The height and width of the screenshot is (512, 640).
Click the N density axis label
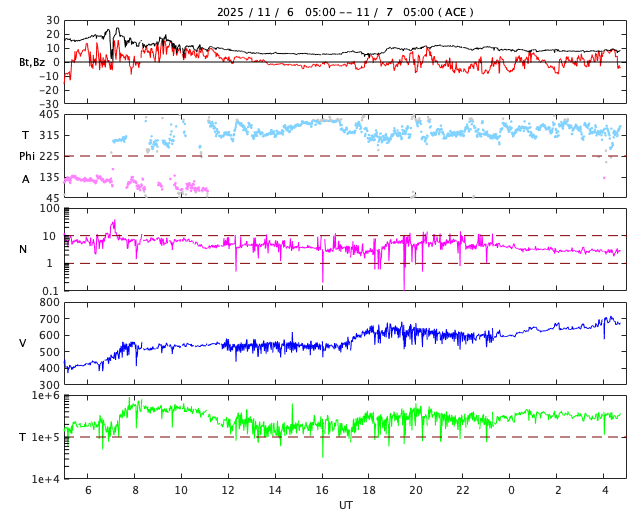(x=23, y=249)
